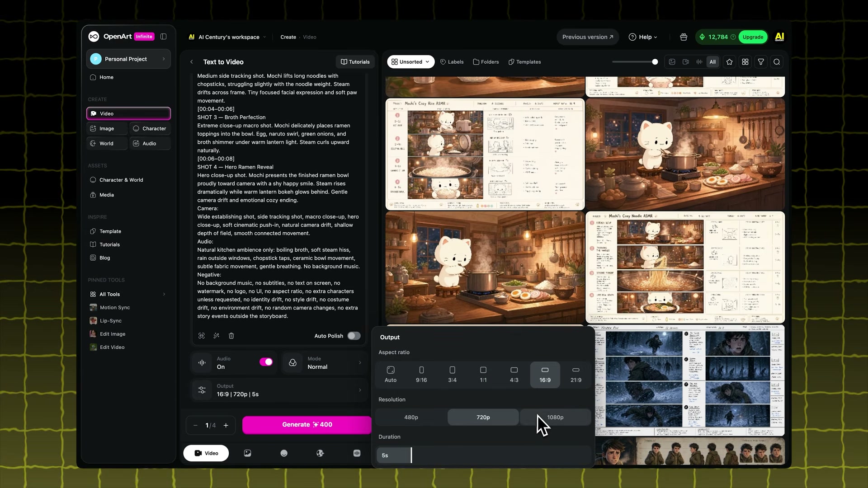
Task: Select World under Create
Action: click(107, 143)
